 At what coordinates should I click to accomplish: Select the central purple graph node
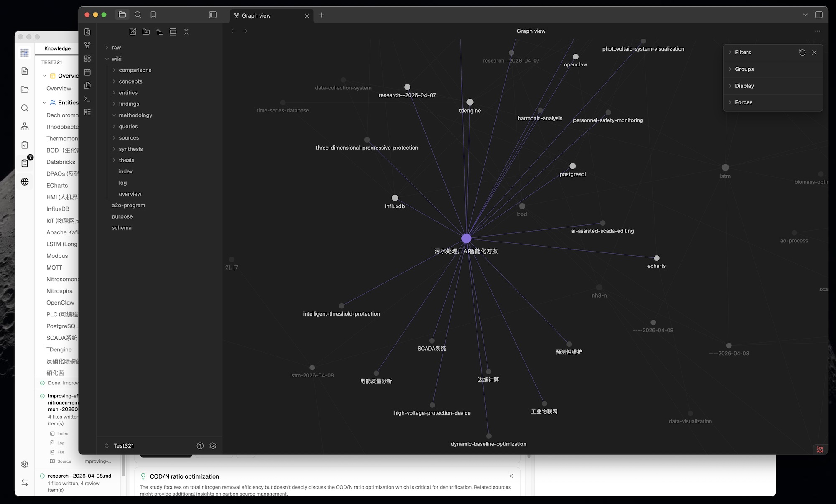pyautogui.click(x=466, y=238)
